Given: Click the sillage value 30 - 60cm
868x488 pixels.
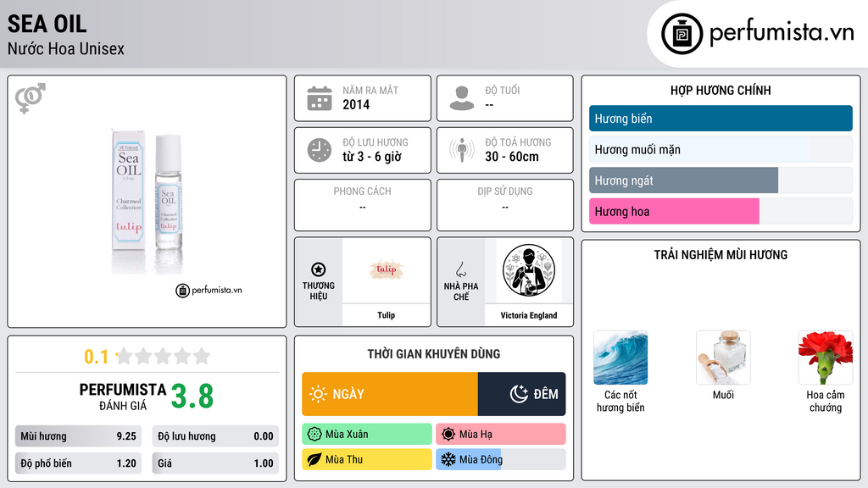Looking at the screenshot, I should (x=511, y=157).
